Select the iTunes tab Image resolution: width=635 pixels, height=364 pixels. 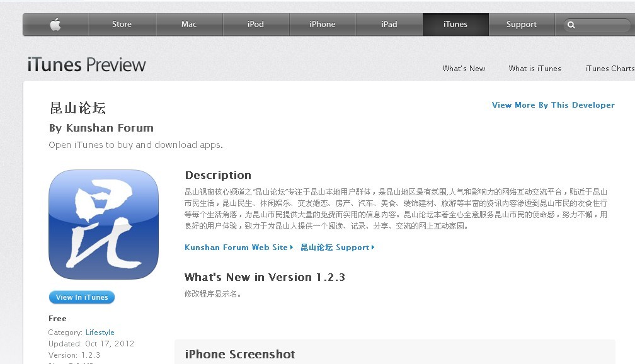[x=455, y=25]
